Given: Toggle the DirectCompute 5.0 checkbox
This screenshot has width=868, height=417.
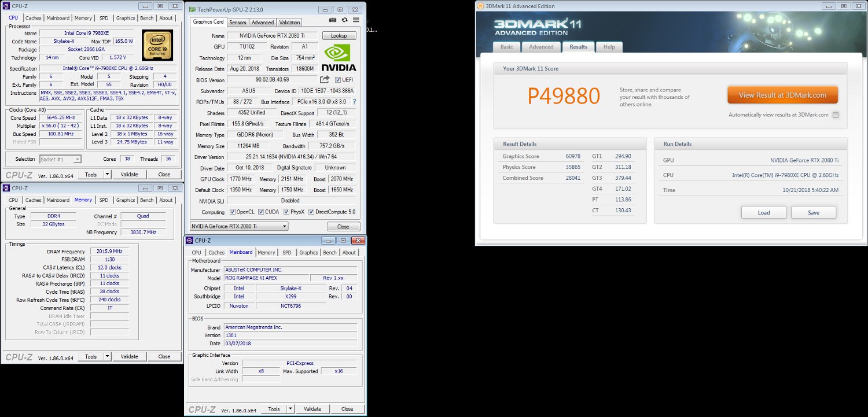Looking at the screenshot, I should tap(311, 212).
